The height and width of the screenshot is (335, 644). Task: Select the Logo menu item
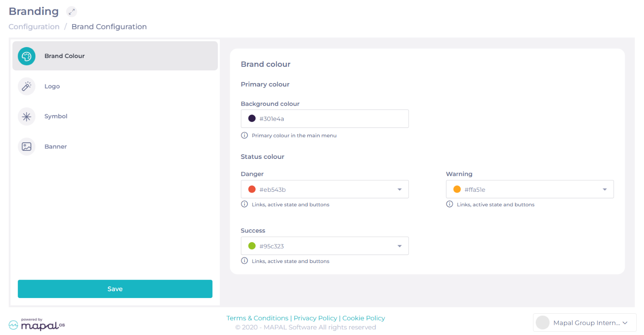tap(52, 86)
